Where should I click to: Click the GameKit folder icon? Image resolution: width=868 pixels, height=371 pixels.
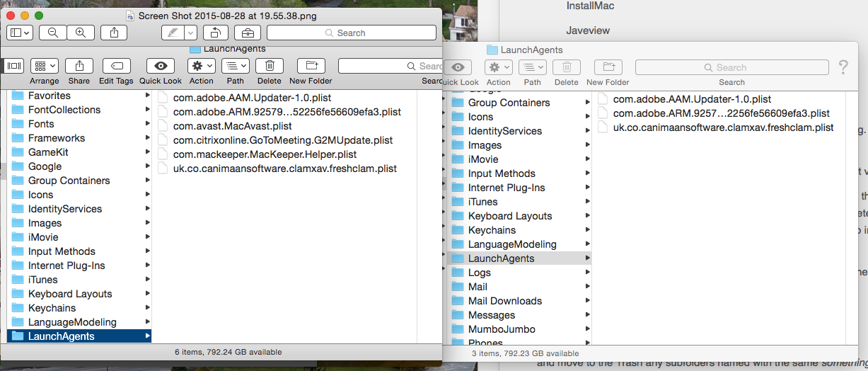click(18, 152)
